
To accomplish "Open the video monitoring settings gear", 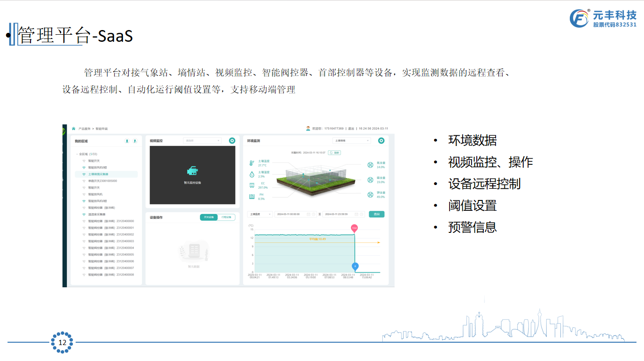I will (232, 140).
